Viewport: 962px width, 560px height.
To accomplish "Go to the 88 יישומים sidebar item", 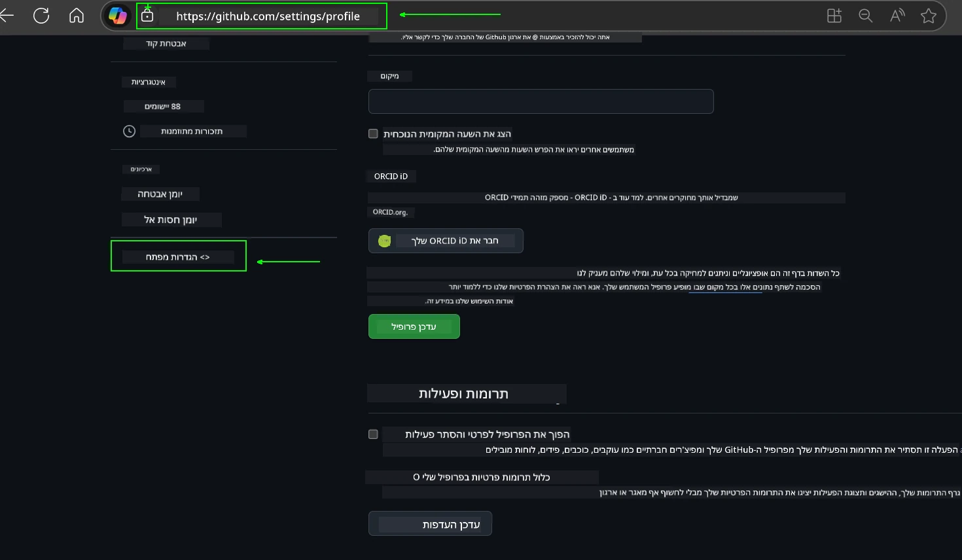I will coord(163,106).
